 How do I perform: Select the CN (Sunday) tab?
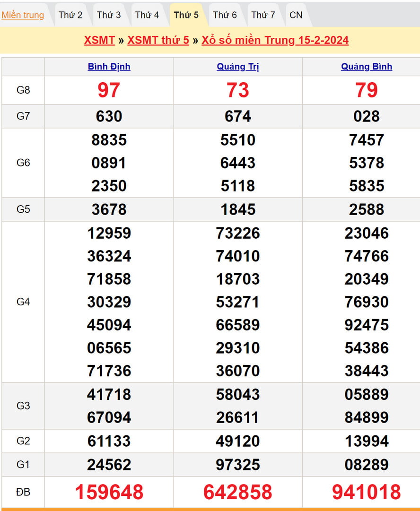[x=296, y=15]
